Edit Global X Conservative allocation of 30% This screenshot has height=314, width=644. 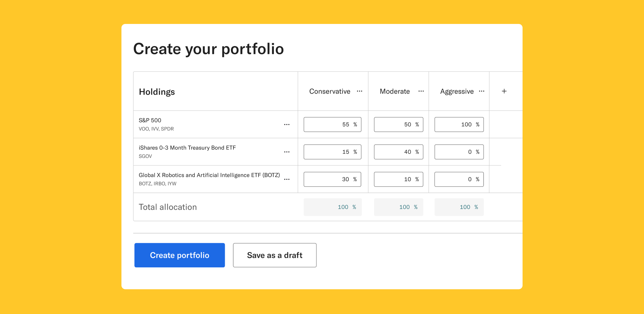coord(332,179)
